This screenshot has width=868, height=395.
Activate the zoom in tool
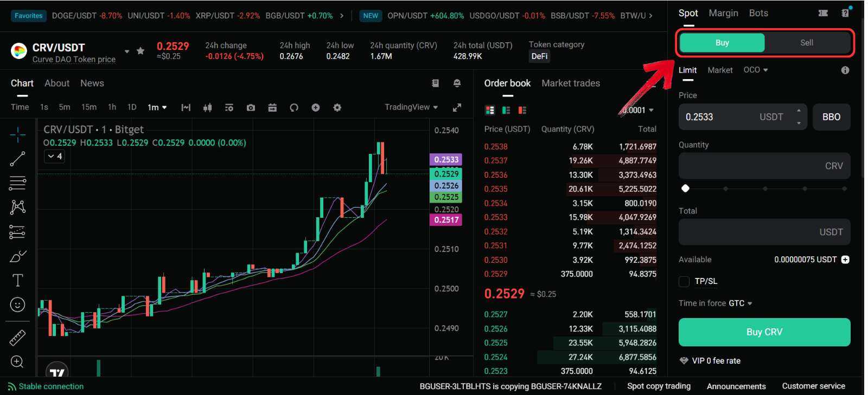(17, 362)
